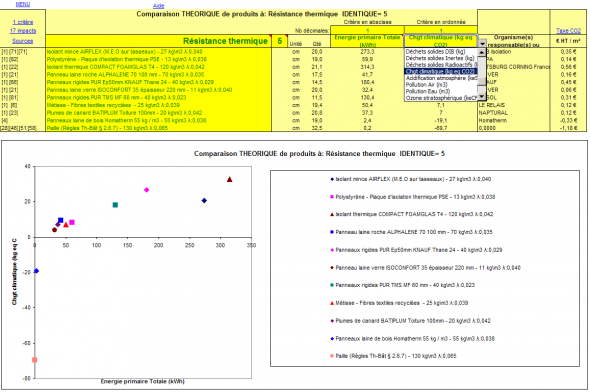Click the dark red triangle FOAMGLAS data point
Screen dimensions: 590x392
click(x=230, y=179)
